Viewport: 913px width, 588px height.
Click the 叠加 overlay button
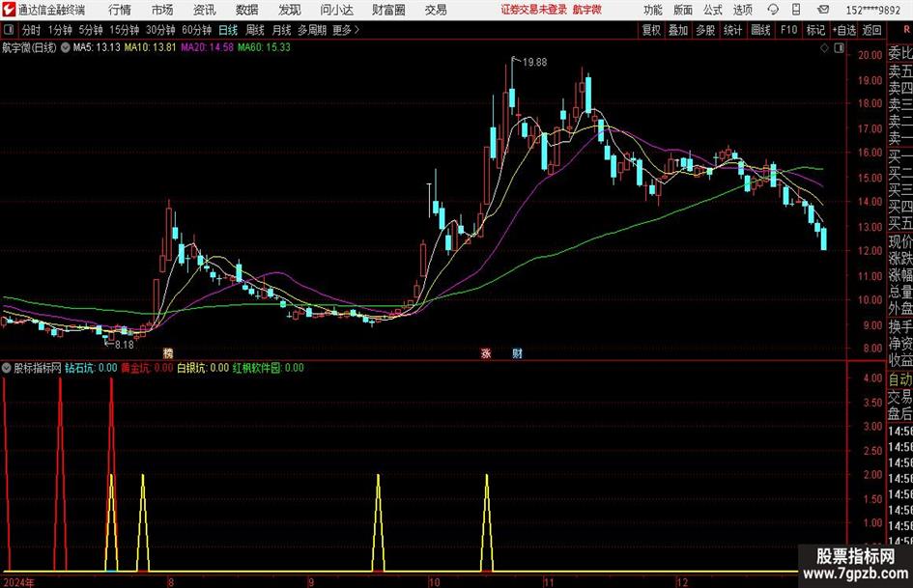click(678, 30)
